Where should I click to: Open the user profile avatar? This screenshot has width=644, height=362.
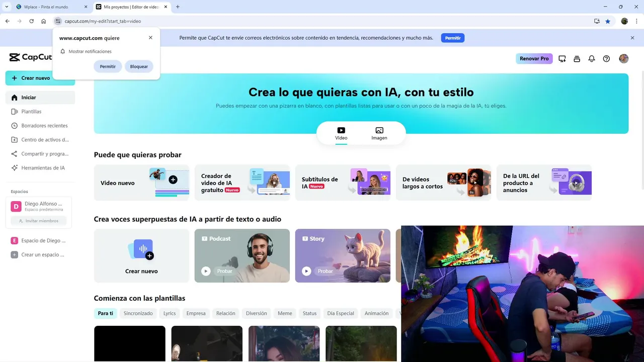click(624, 59)
